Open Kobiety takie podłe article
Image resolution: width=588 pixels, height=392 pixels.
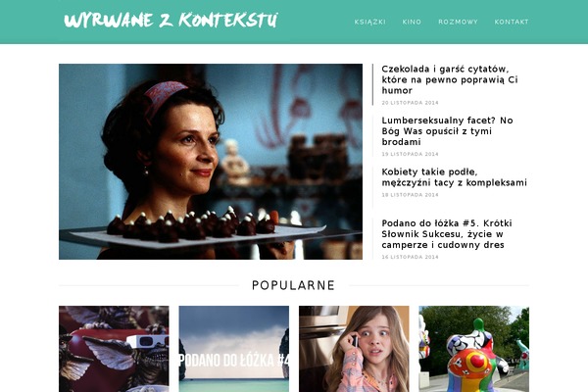coord(454,177)
